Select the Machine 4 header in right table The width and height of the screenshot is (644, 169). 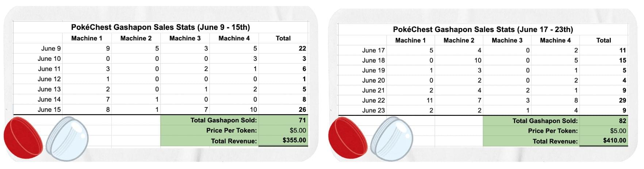(555, 40)
